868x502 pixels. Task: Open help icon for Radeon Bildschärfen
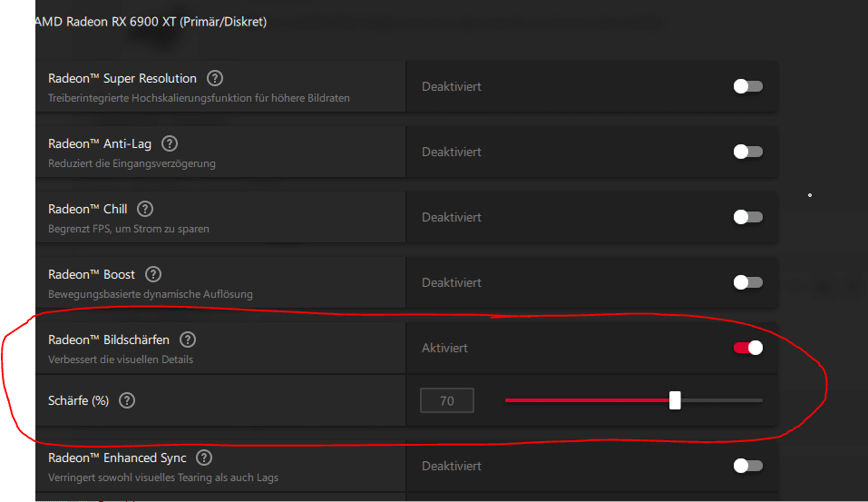point(188,340)
